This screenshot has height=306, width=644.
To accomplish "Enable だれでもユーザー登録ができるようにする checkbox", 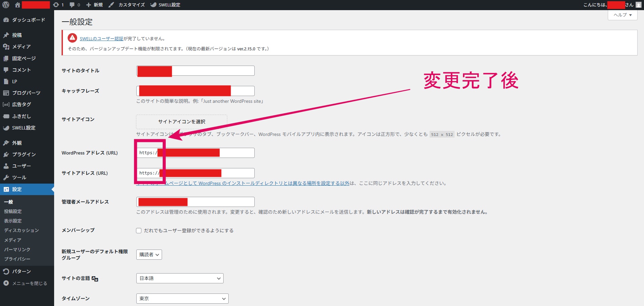I will 139,230.
